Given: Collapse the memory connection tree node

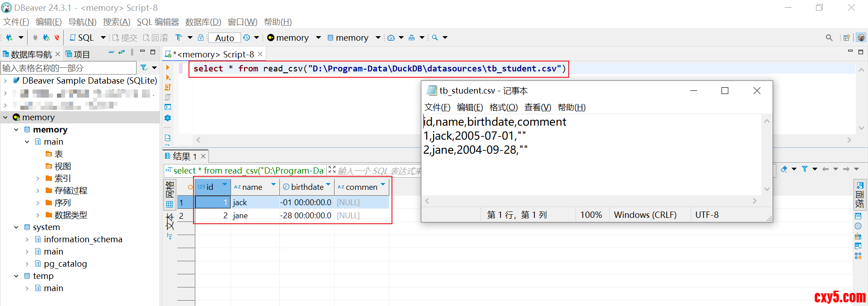Looking at the screenshot, I should tap(5, 118).
